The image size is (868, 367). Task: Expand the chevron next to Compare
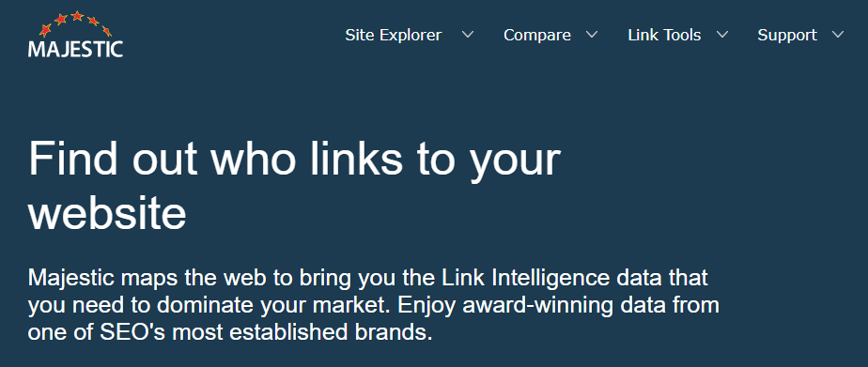[592, 35]
